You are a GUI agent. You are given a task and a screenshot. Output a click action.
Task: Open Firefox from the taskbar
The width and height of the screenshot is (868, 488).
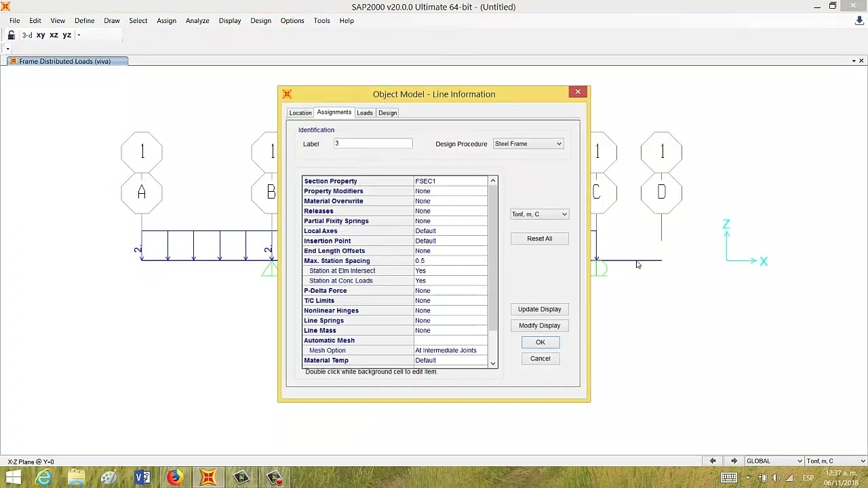175,478
